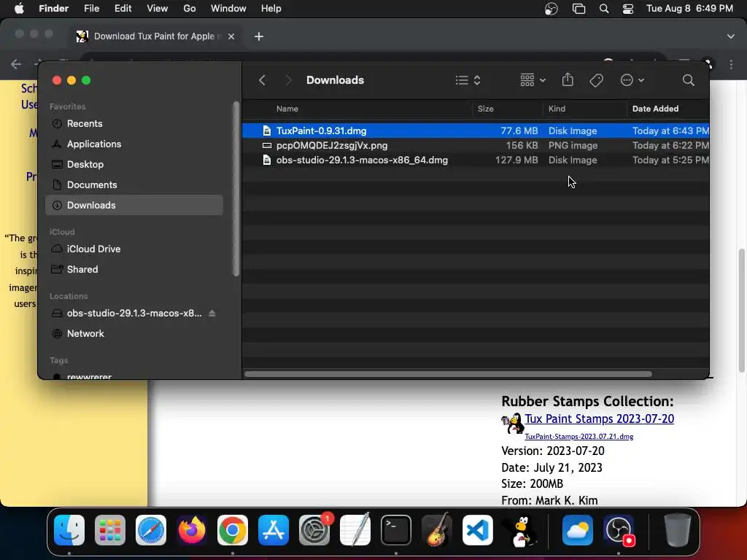Select obs-studio-29.1.3-macos-x86_64.dmg file
The image size is (747, 560).
pyautogui.click(x=476, y=160)
